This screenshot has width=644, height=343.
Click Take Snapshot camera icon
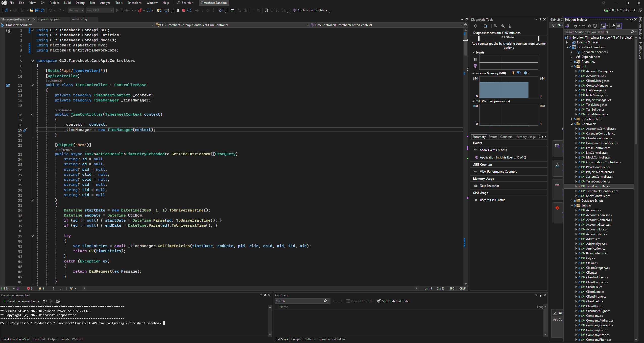[x=476, y=186]
